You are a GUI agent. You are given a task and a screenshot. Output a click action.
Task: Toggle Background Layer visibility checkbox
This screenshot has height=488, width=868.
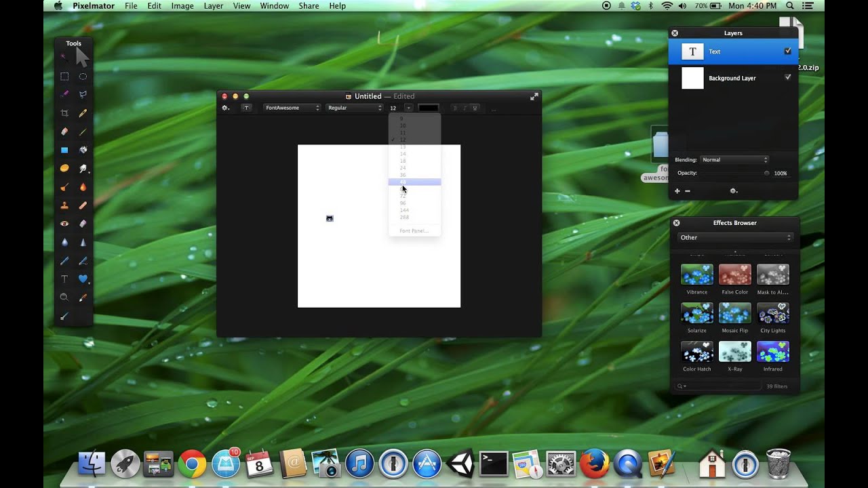(787, 77)
